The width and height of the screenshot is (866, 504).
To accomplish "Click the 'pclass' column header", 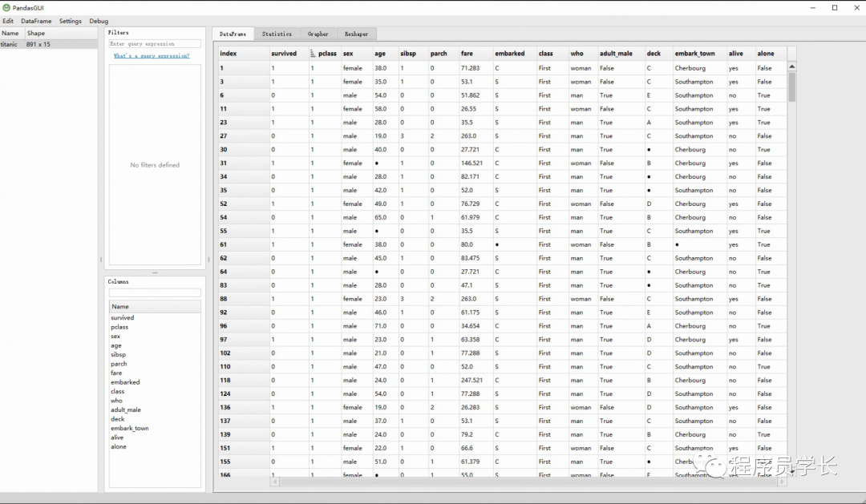I will pyautogui.click(x=326, y=54).
